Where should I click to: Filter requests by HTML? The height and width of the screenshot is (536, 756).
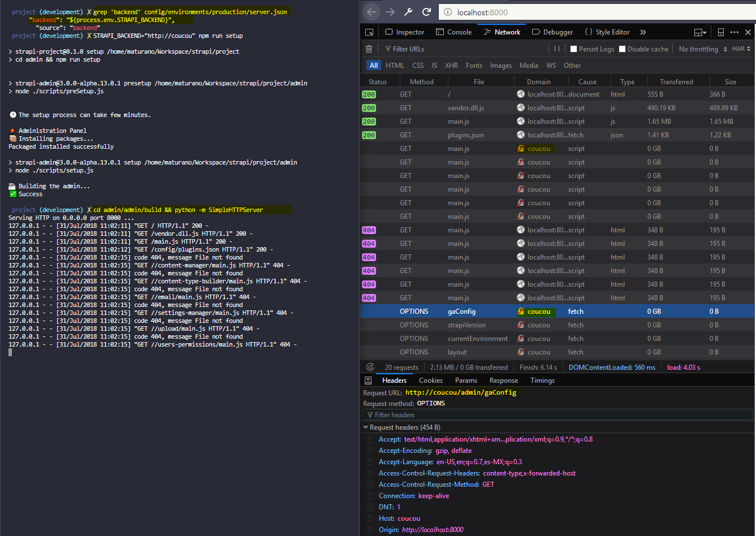tap(395, 66)
